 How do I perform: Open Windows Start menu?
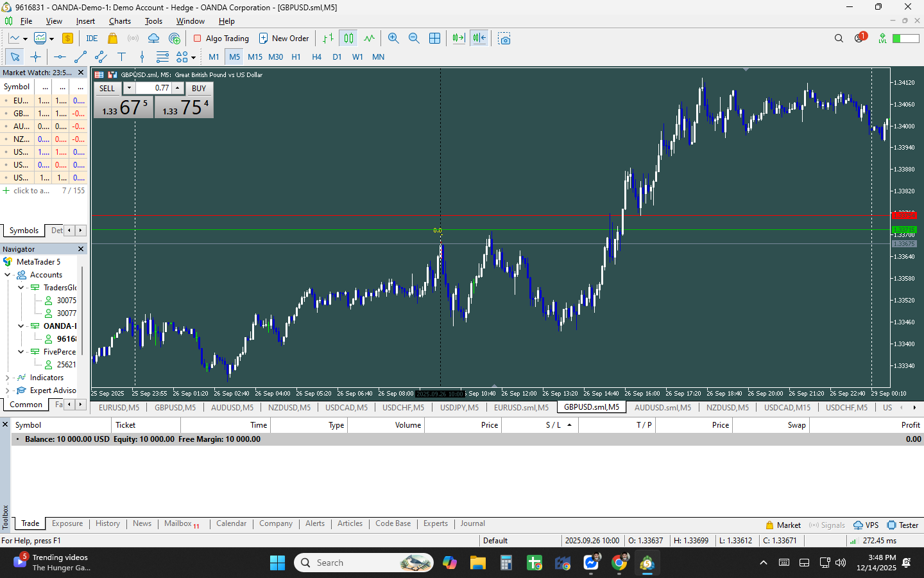coord(277,563)
